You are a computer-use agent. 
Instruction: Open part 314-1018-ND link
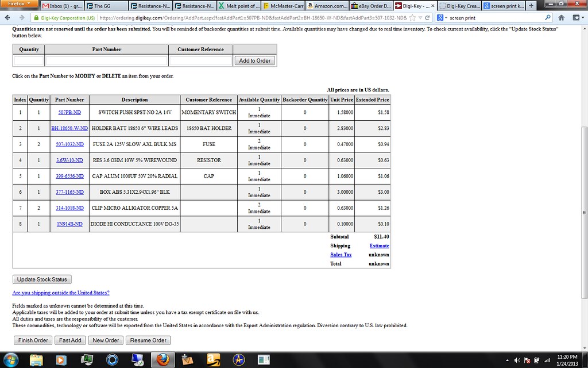click(69, 208)
